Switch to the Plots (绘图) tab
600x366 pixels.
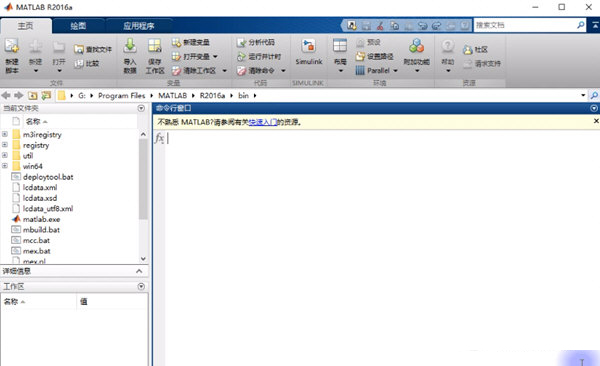(78, 26)
